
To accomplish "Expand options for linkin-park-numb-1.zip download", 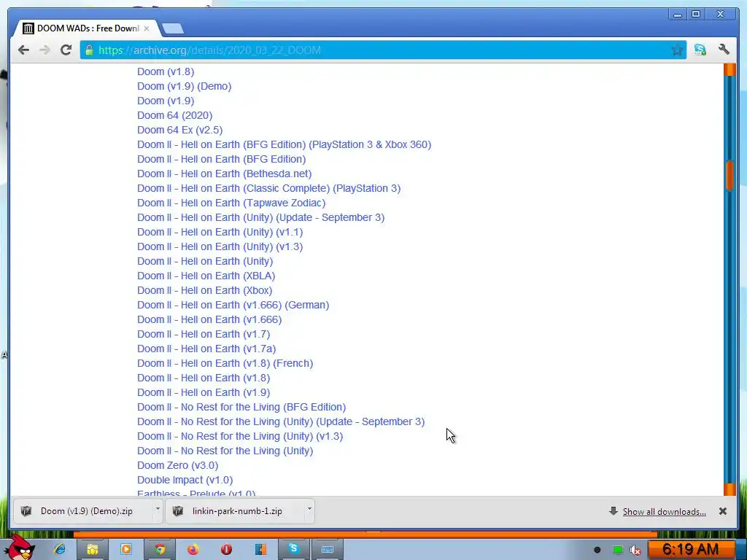I will pyautogui.click(x=309, y=509).
